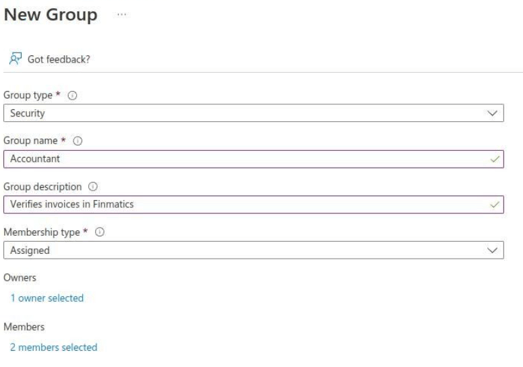The image size is (523, 367).
Task: Click the green checkmark in Group name field
Action: click(x=495, y=159)
